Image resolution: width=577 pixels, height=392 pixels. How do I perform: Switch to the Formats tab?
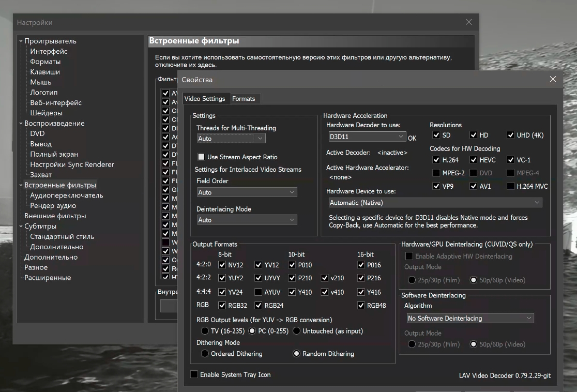click(x=244, y=98)
